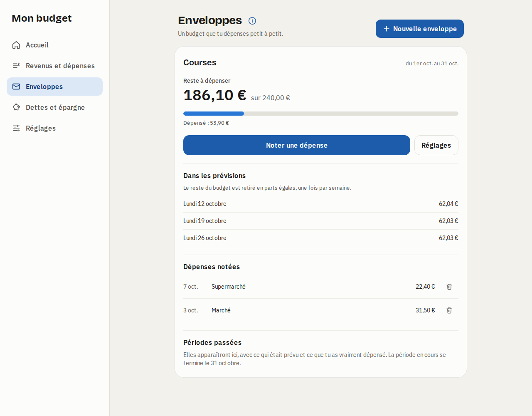Click the 22,40 € expense amount
Image resolution: width=532 pixels, height=416 pixels.
(x=425, y=287)
